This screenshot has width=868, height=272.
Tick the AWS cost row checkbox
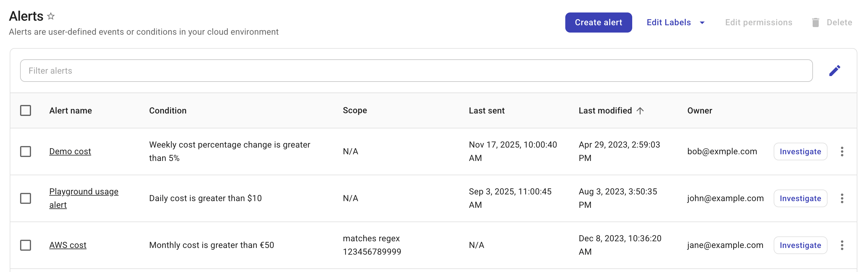click(26, 245)
